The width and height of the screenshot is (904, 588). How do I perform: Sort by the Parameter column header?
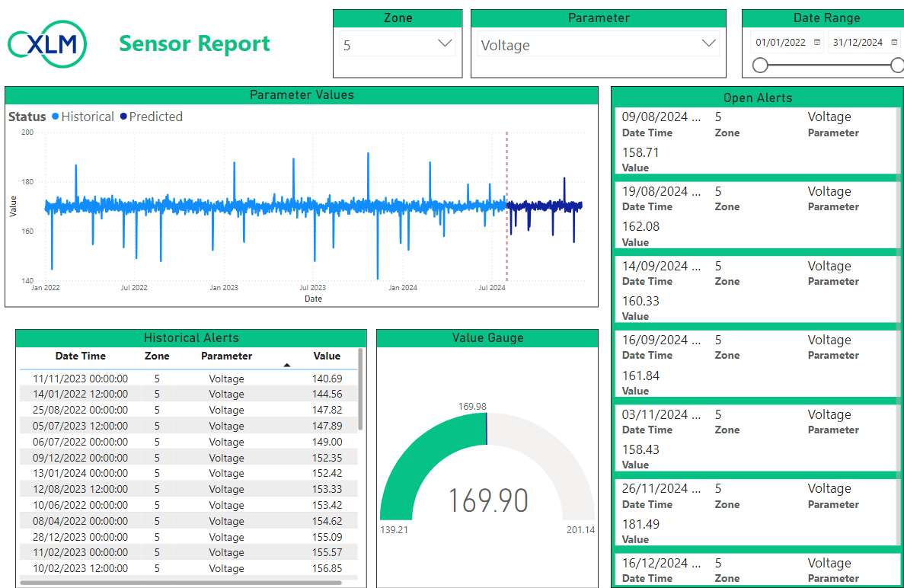pyautogui.click(x=227, y=356)
